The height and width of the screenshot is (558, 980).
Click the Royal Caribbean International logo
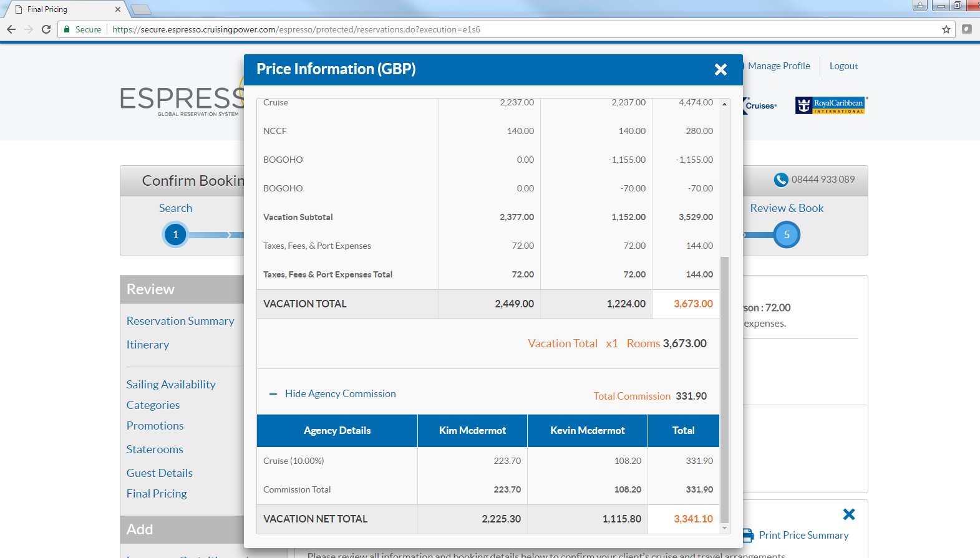pyautogui.click(x=831, y=105)
